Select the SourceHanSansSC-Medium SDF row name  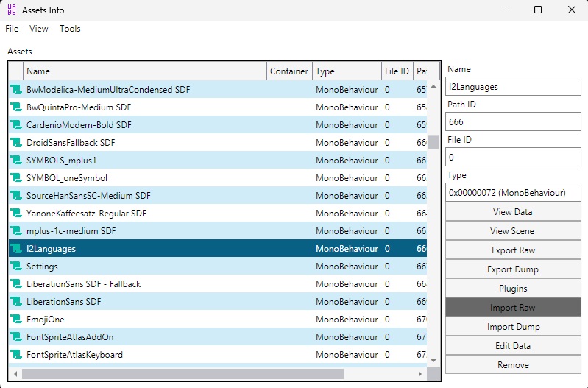88,195
